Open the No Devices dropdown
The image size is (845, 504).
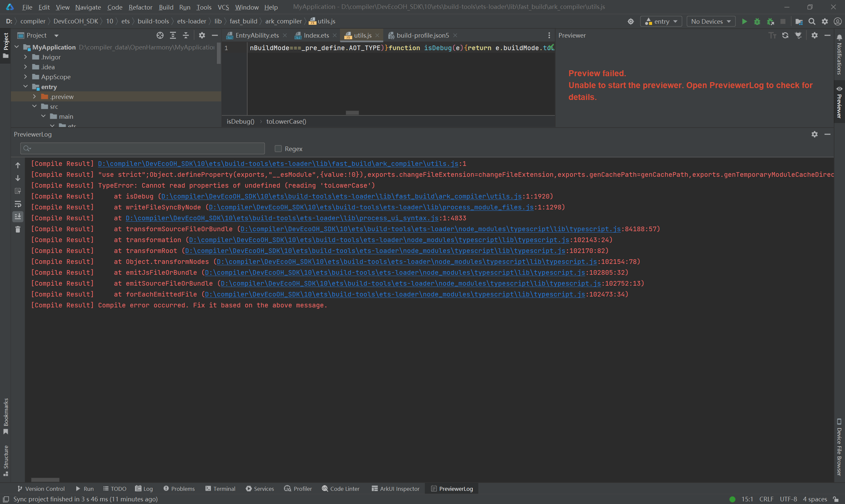point(710,21)
